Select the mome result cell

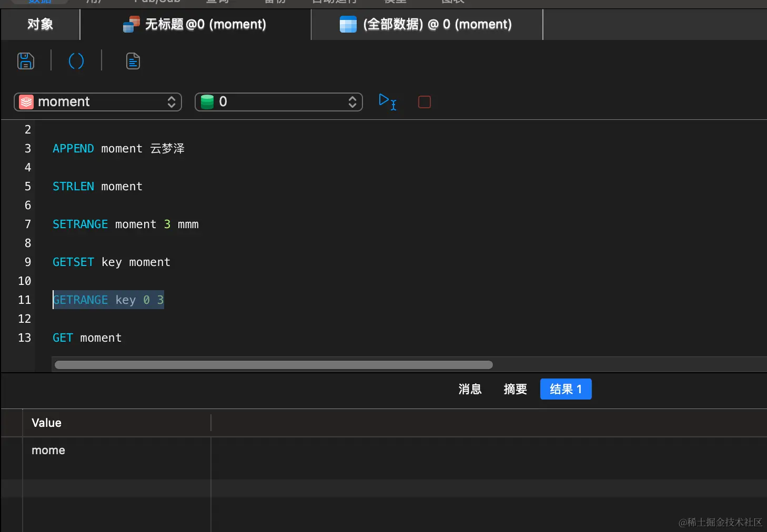point(117,451)
